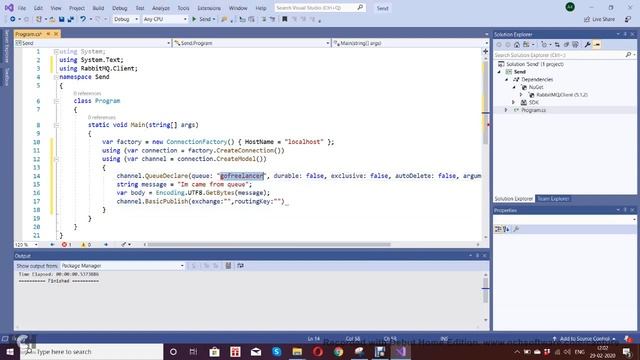Open the File menu
Image resolution: width=640 pixels, height=360 pixels.
22,8
